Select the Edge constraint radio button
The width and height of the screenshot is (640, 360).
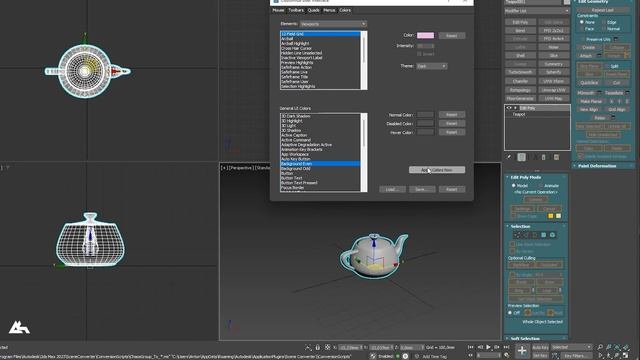tap(603, 22)
